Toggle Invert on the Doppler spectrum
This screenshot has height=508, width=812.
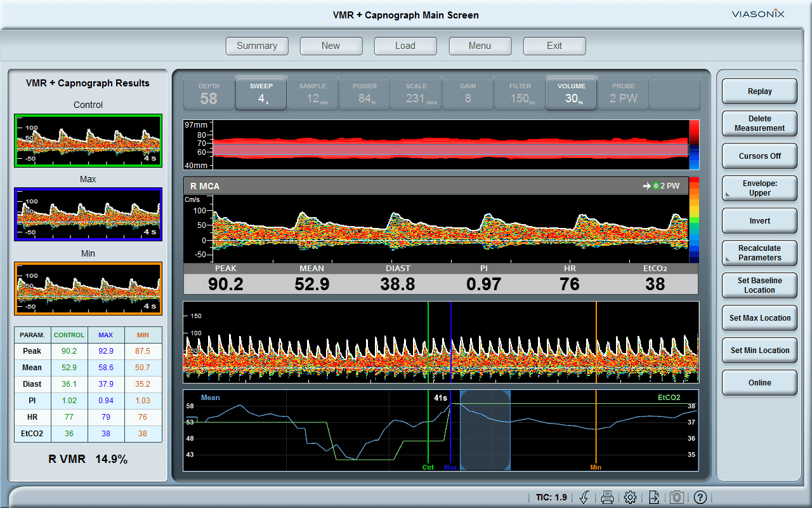(759, 220)
